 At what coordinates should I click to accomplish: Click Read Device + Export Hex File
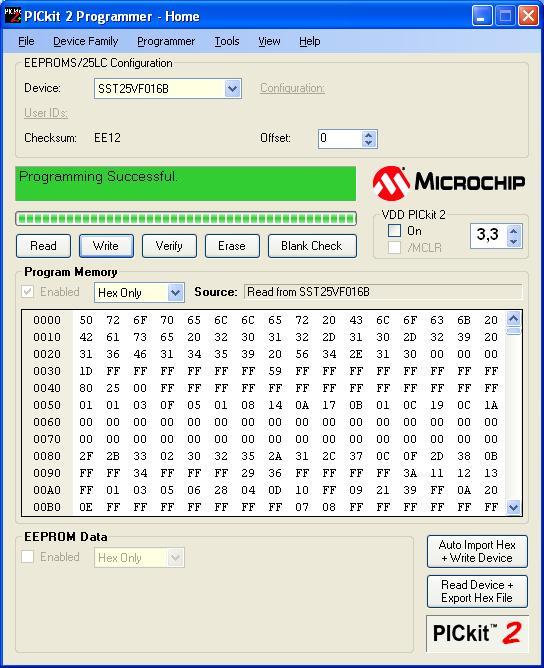point(477,591)
